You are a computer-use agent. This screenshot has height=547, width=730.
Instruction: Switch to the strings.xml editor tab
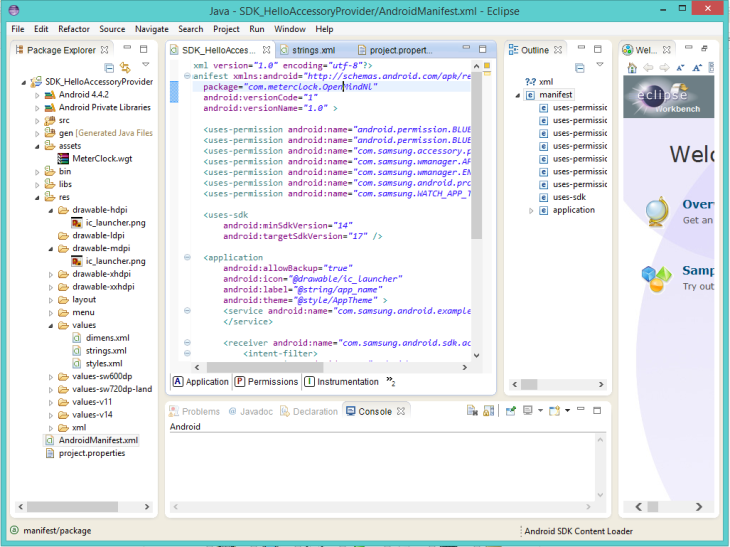[313, 49]
